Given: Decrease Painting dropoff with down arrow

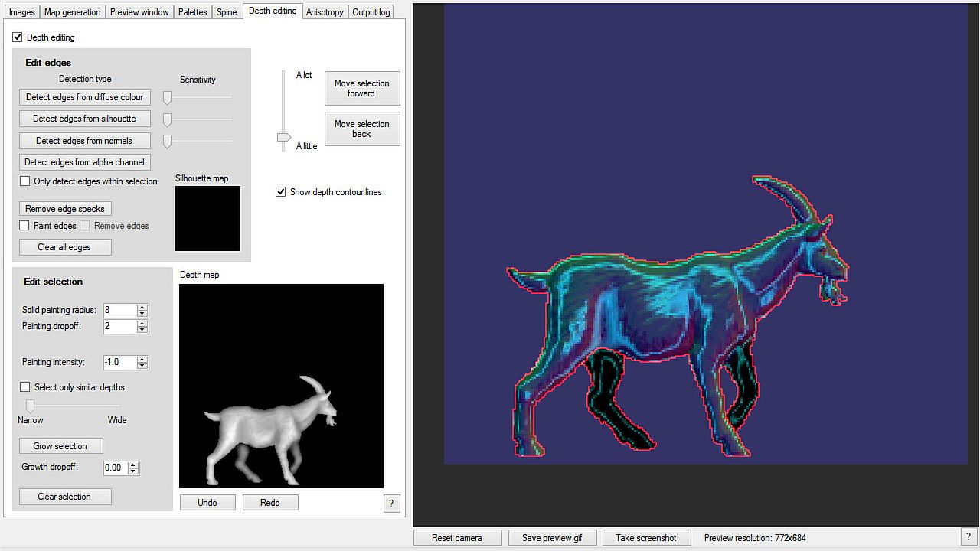Looking at the screenshot, I should click(x=142, y=330).
